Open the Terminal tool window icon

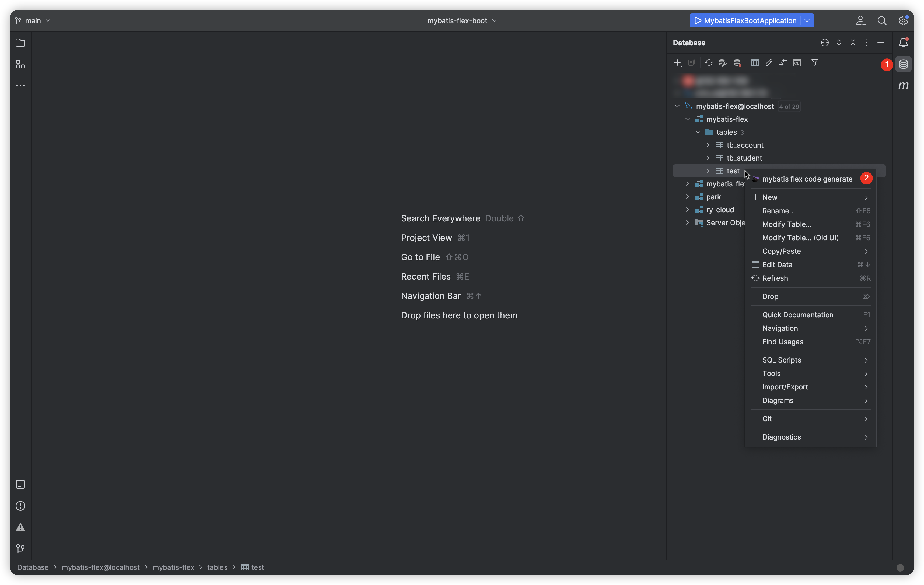[20, 485]
